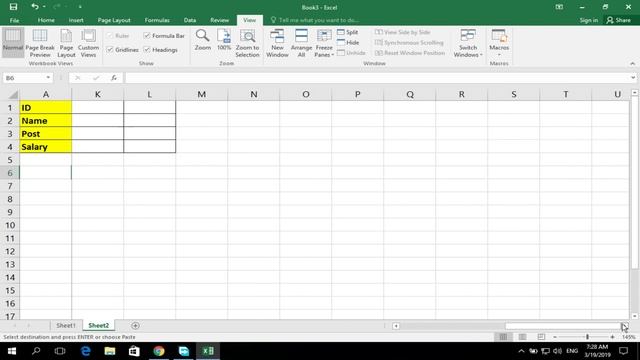Add a new sheet with plus icon
This screenshot has width=640, height=360.
click(x=135, y=325)
